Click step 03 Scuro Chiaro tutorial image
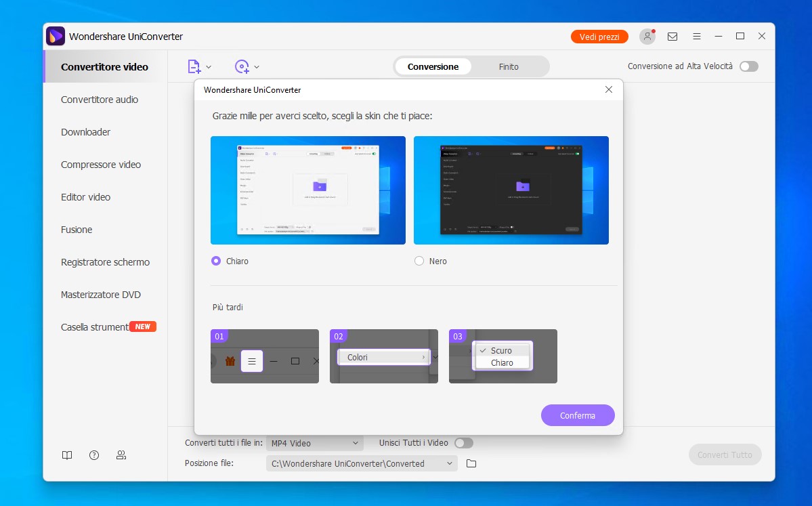This screenshot has height=506, width=812. [503, 356]
